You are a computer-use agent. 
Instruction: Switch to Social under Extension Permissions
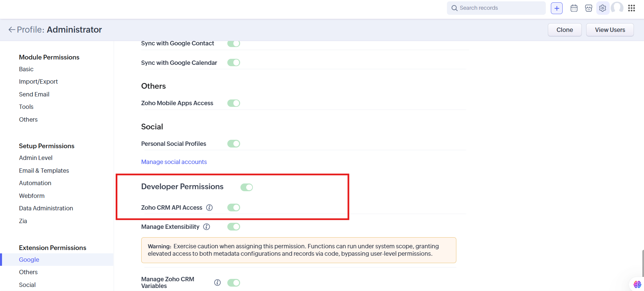(x=27, y=284)
